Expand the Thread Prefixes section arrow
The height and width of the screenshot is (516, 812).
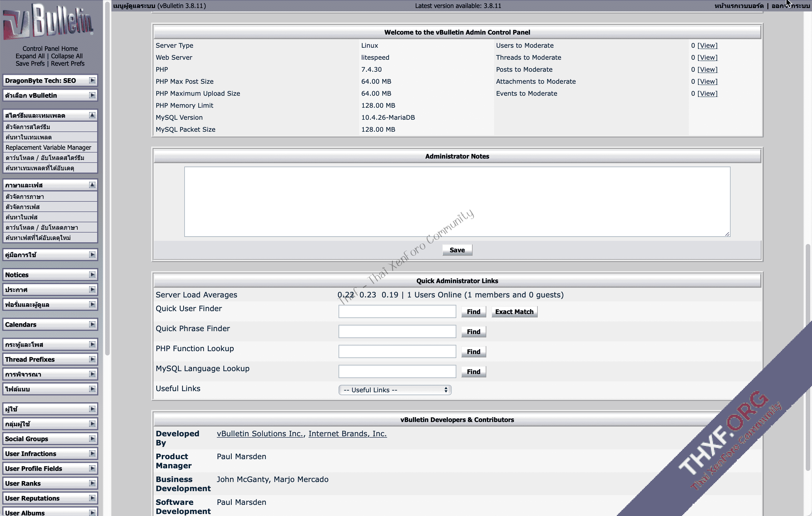(92, 359)
